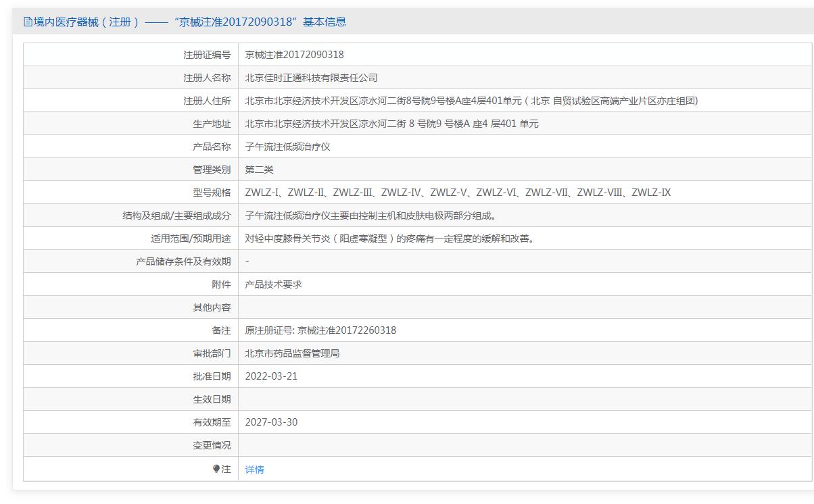Click the 结构及组成 description text
The width and height of the screenshot is (814, 504).
[370, 216]
